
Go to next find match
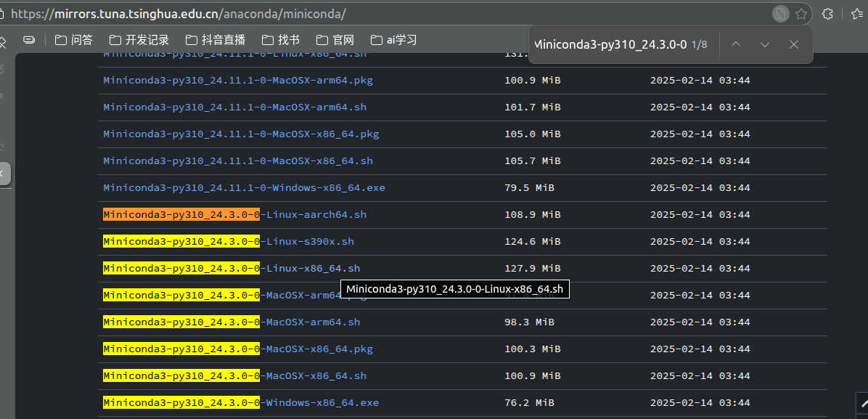click(764, 44)
